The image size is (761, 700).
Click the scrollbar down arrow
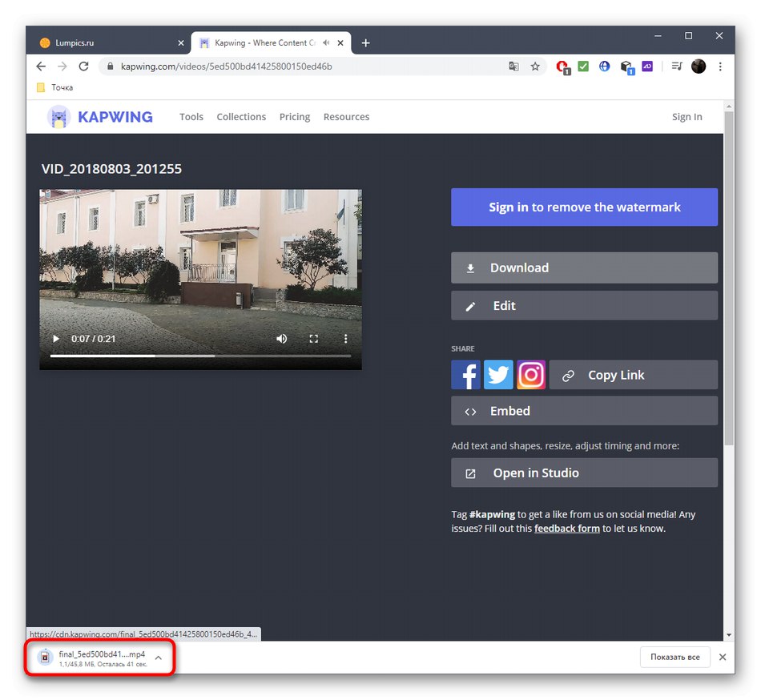coord(728,635)
